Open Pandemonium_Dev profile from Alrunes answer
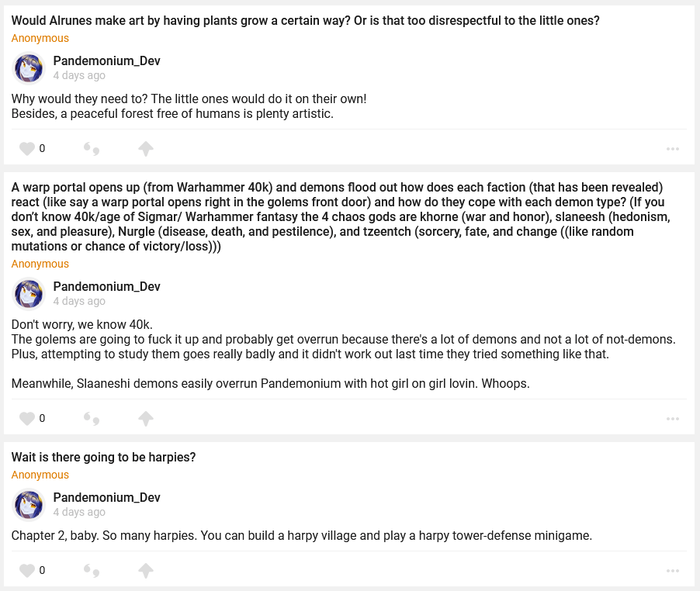This screenshot has height=591, width=700. coord(106,61)
